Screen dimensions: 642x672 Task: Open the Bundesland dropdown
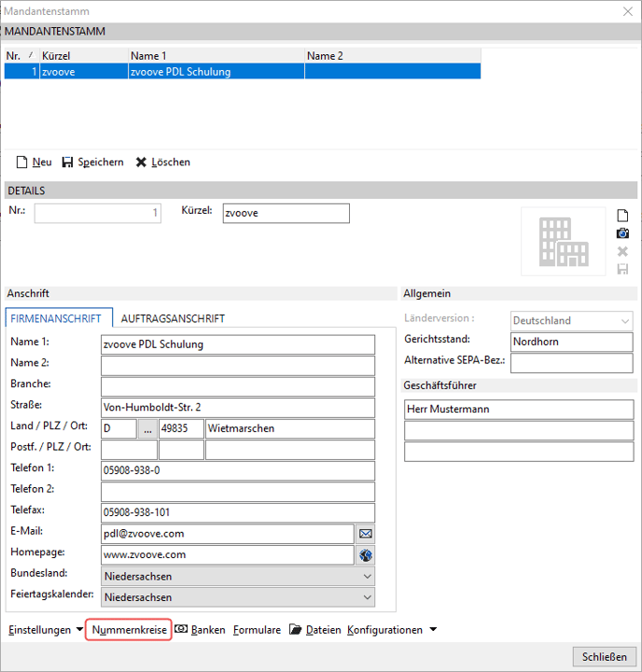tap(238, 577)
